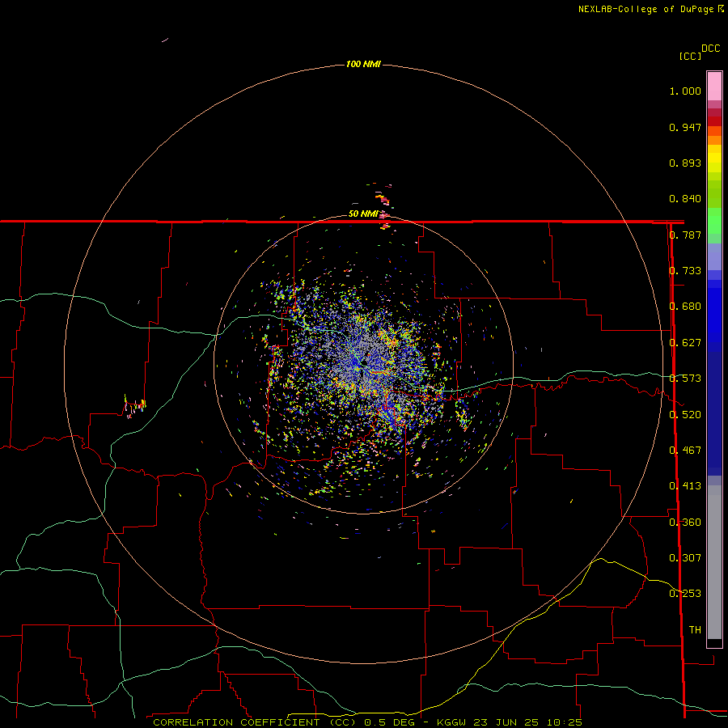Click the isolated echo cluster west of radar
728x728 pixels.
point(134,406)
